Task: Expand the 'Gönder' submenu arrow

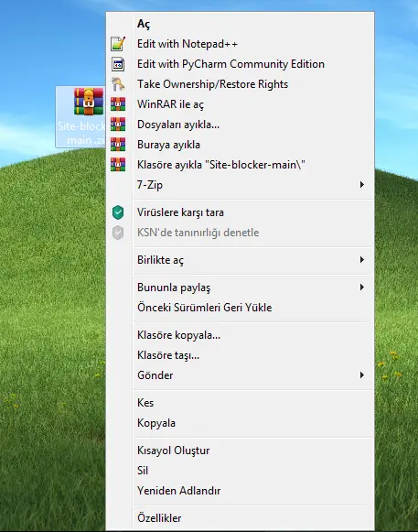Action: tap(362, 375)
